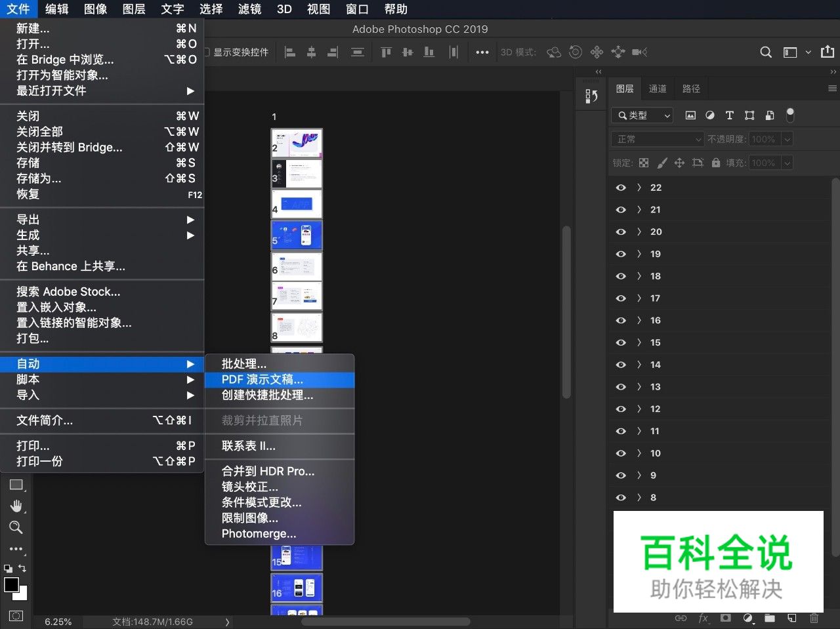Screen dimensions: 840x629
Task: Select the Zoom tool in the toolbar
Action: (x=16, y=527)
